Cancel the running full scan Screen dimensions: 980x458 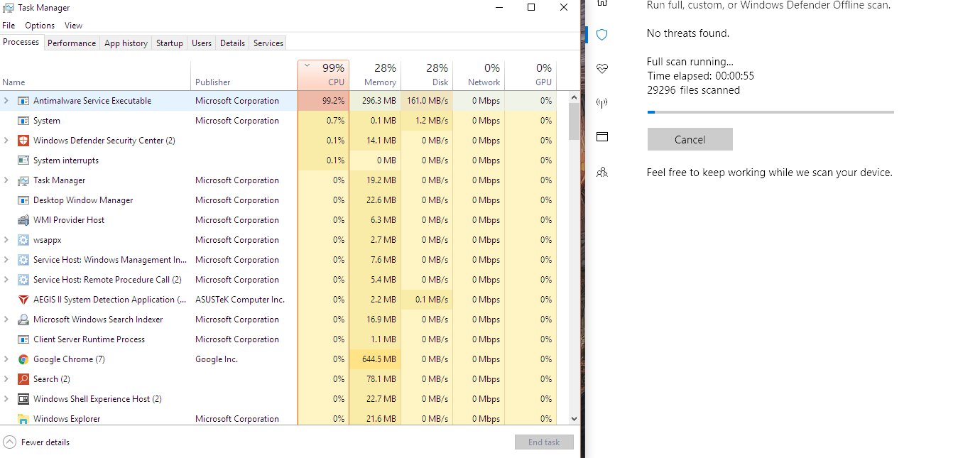pos(690,139)
